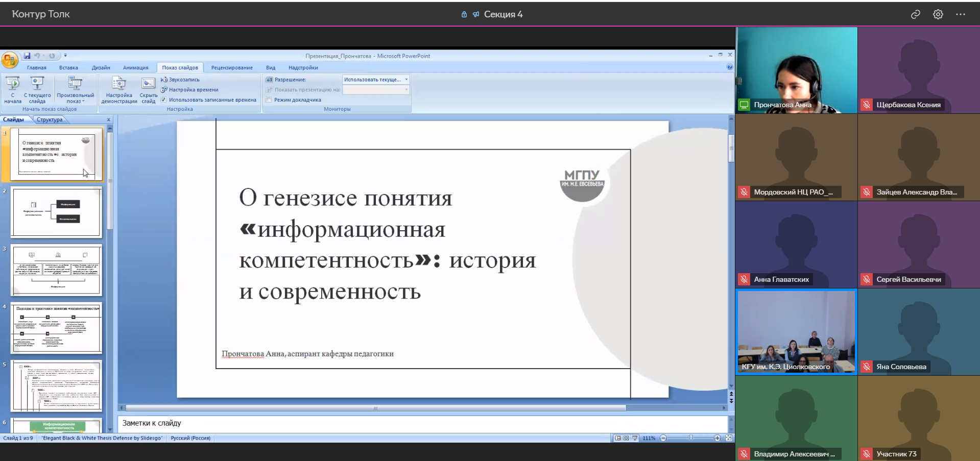Click the Office button orb
Screen dimensions: 980x461
[x=10, y=60]
